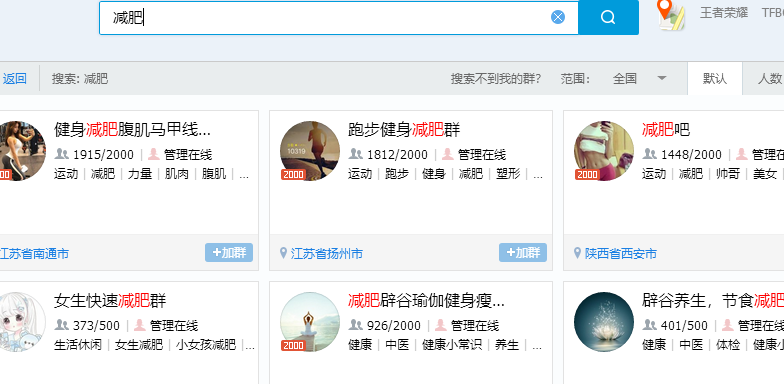Open 减肥辟谷瑜伽健身瘦... group title
784x384 pixels.
pyautogui.click(x=426, y=302)
